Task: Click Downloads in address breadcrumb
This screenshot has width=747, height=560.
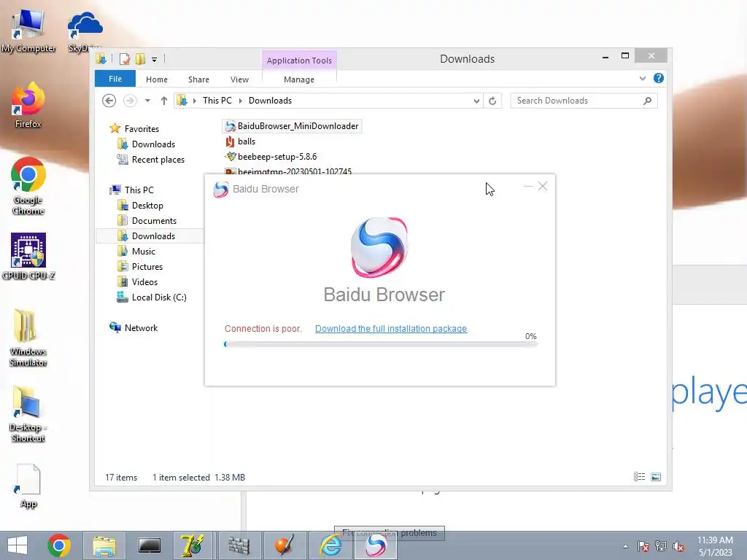Action: coord(270,101)
